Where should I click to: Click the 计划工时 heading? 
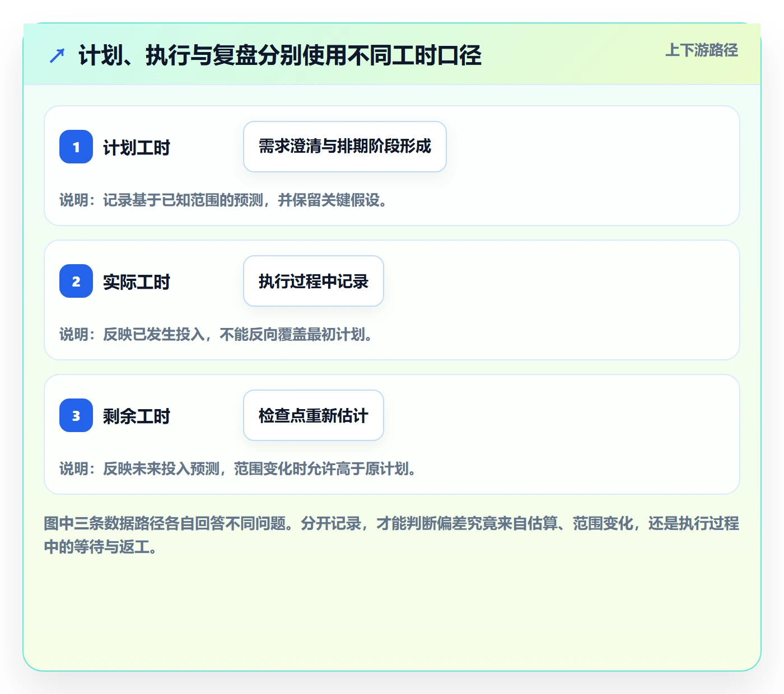click(137, 148)
